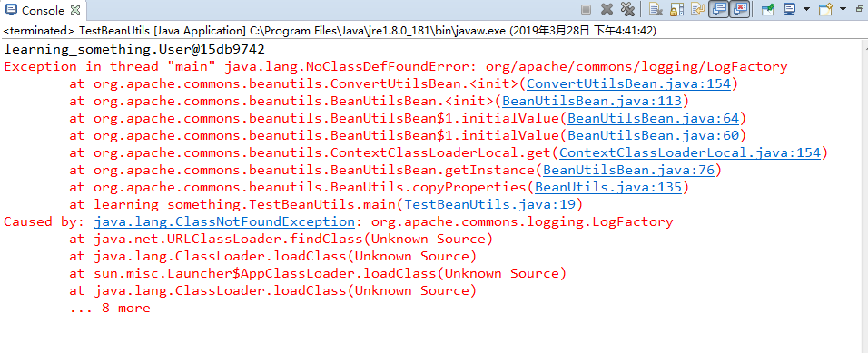Click the learning_something.User@15db9742 output line
Screen dimensions: 868x353
click(x=134, y=49)
